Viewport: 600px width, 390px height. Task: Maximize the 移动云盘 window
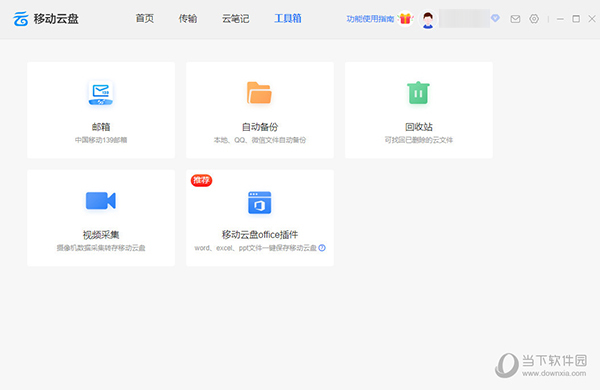click(x=576, y=19)
